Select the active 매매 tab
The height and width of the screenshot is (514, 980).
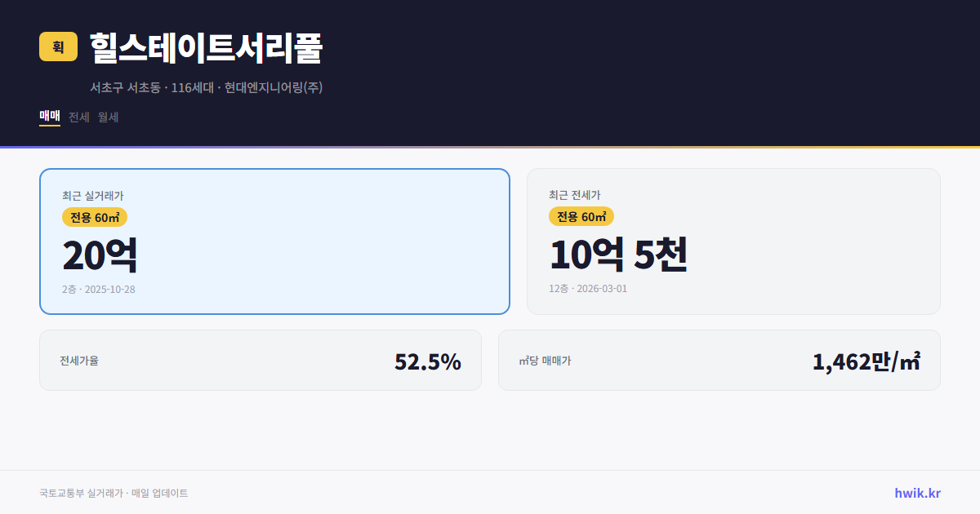click(49, 117)
